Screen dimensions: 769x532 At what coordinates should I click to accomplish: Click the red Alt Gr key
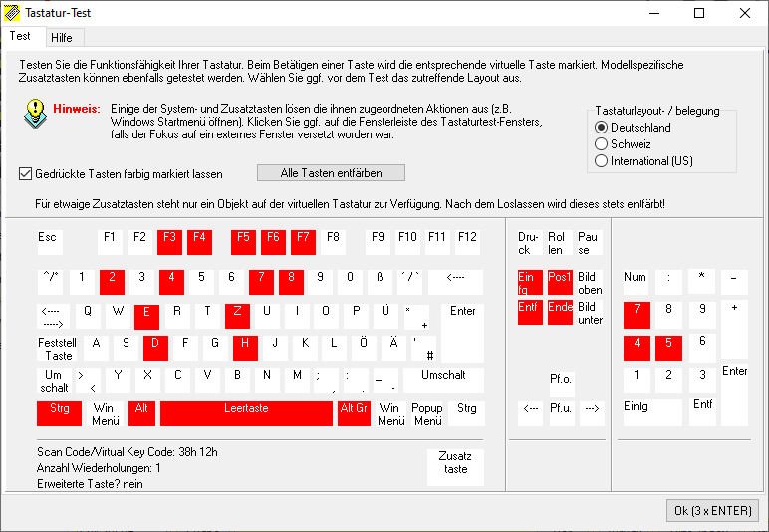[354, 413]
